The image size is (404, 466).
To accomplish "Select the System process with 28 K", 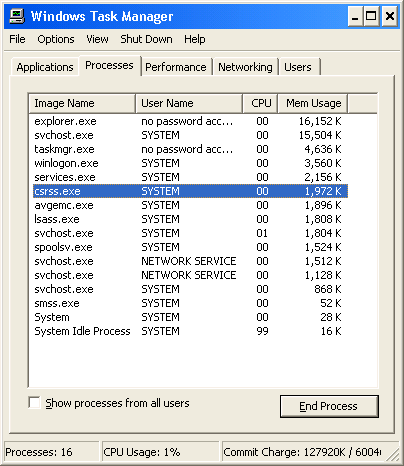I will (190, 317).
